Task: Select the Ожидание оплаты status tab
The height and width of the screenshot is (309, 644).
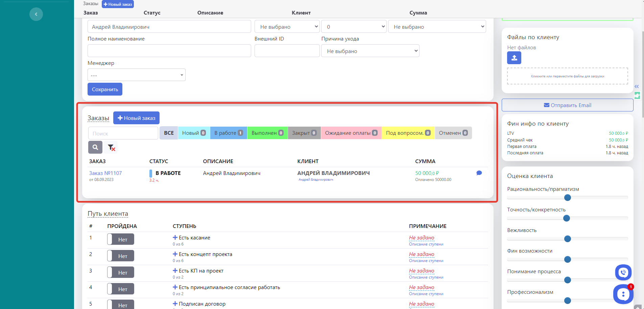Action: click(x=351, y=133)
